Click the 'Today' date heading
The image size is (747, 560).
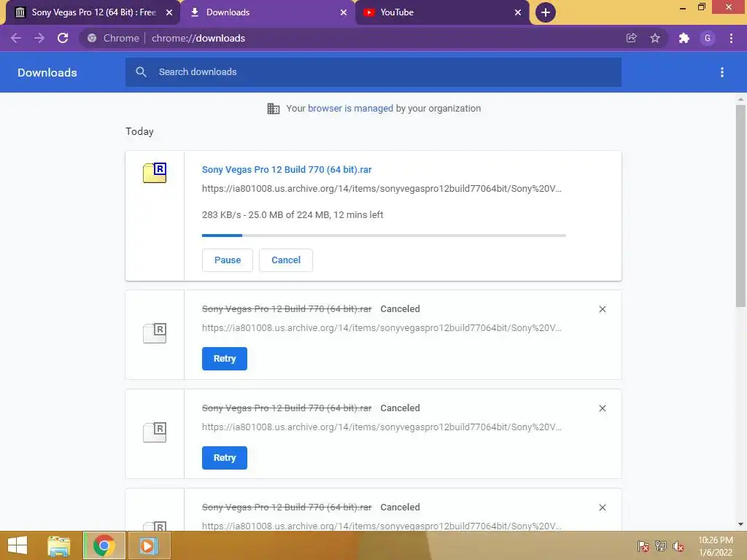pos(139,131)
